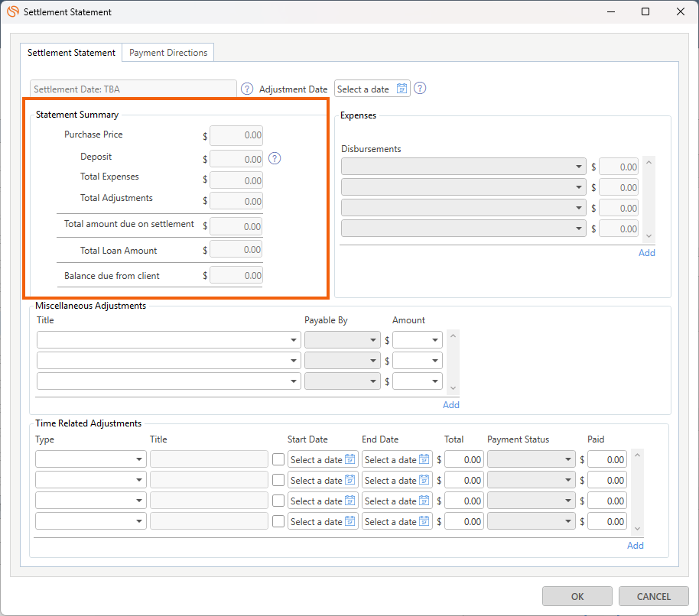699x616 pixels.
Task: Open calendar icon in Adjustment Date field
Action: (x=402, y=89)
